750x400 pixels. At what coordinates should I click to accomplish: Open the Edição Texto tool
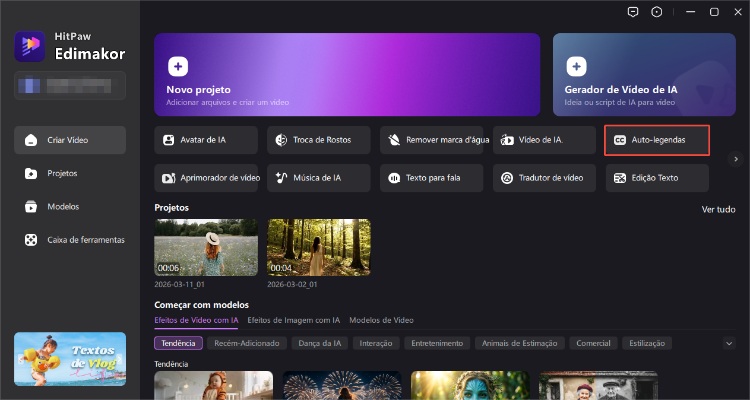point(656,178)
